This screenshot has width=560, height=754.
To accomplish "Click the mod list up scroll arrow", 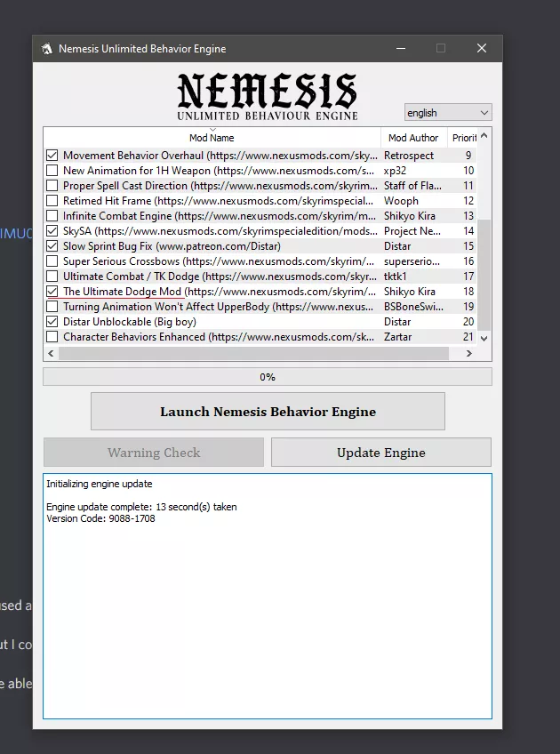I will pyautogui.click(x=484, y=136).
